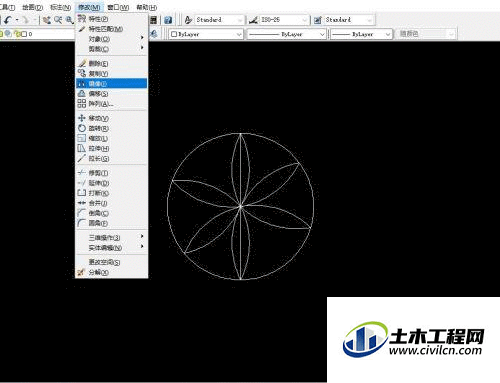Click layer 0 color square
Screen dimensions: 500x383
(24, 34)
